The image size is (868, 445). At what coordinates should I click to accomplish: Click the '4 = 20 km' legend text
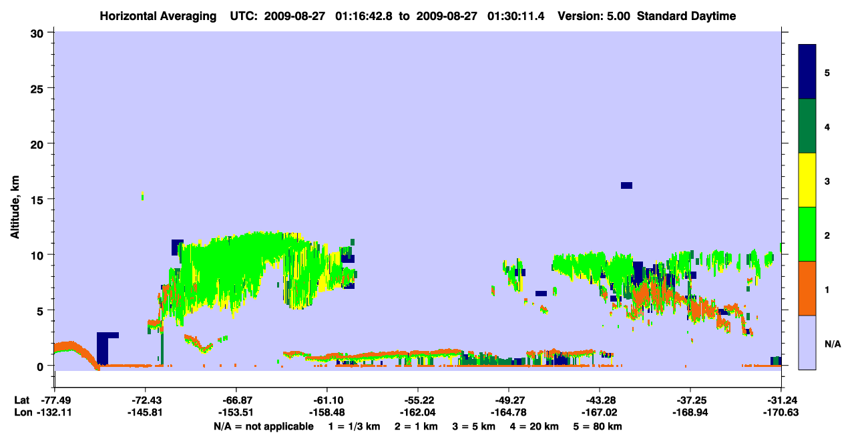(534, 426)
